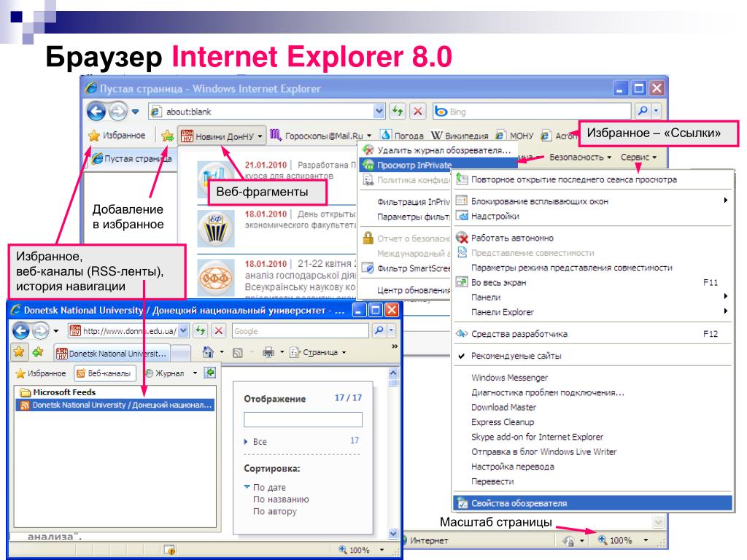Screen dimensions: 747x560
Task: Sort feed По автору
Action: (x=274, y=511)
